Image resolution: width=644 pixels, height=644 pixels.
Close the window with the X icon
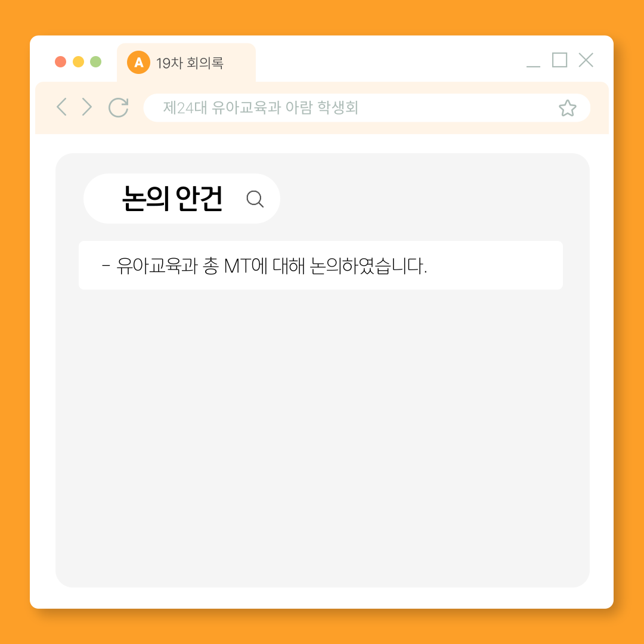(586, 60)
